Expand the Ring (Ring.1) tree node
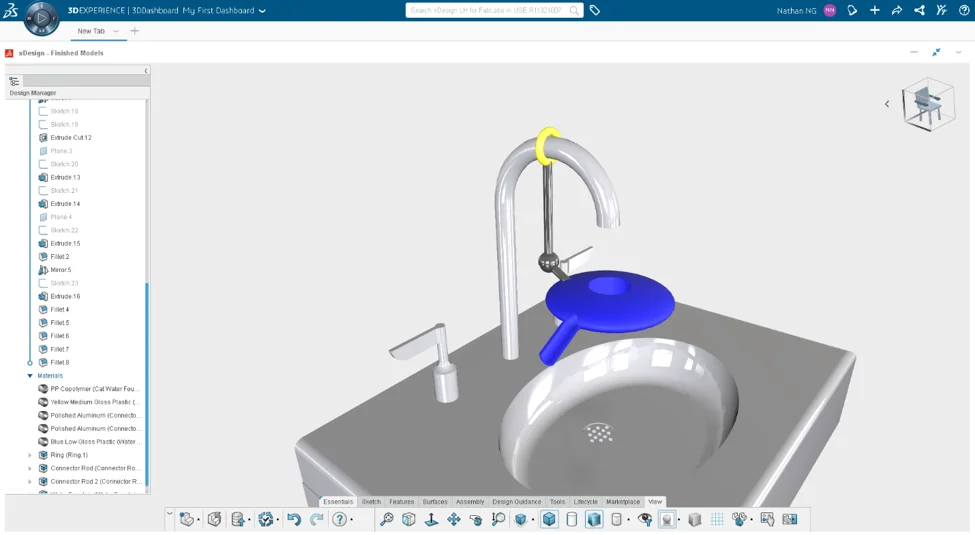This screenshot has width=975, height=535. [30, 455]
